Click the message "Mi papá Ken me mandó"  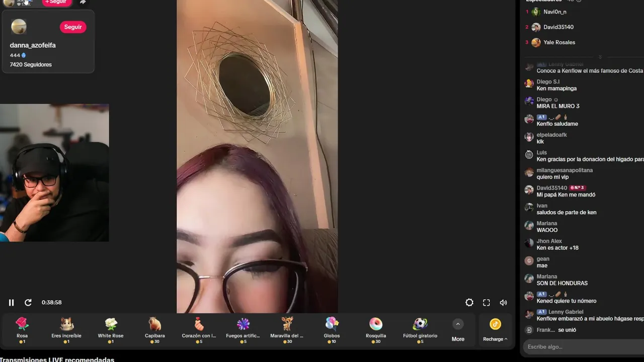566,195
